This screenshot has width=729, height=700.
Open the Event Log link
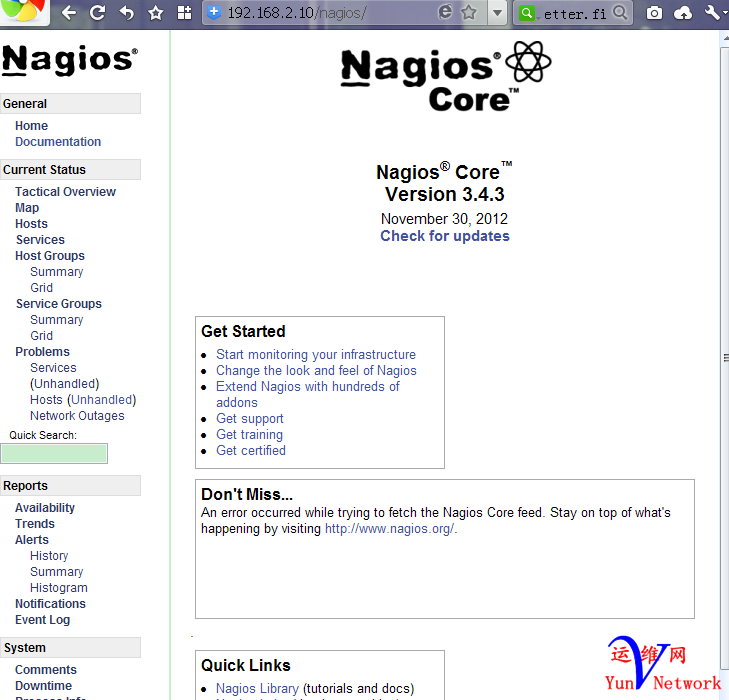(43, 620)
